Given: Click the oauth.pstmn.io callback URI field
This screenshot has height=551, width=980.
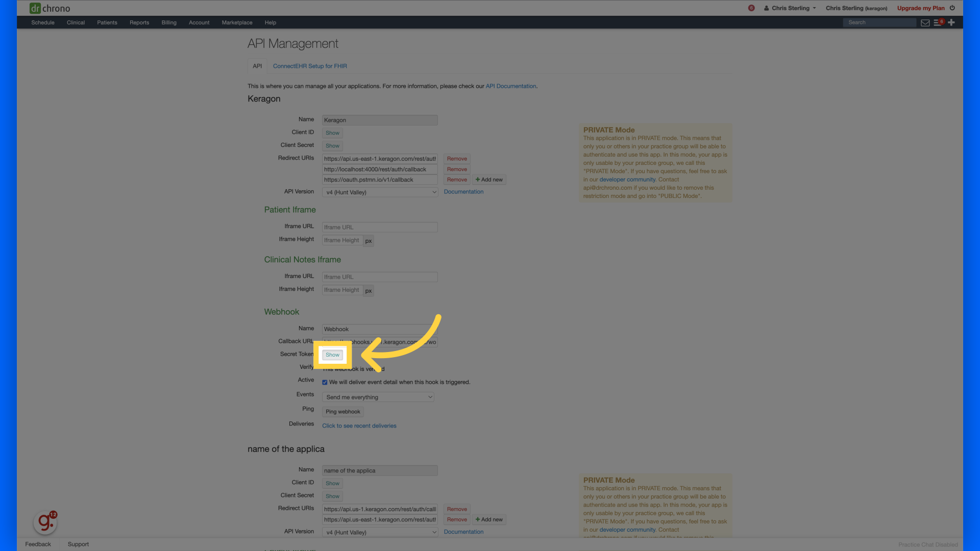Looking at the screenshot, I should pos(380,180).
